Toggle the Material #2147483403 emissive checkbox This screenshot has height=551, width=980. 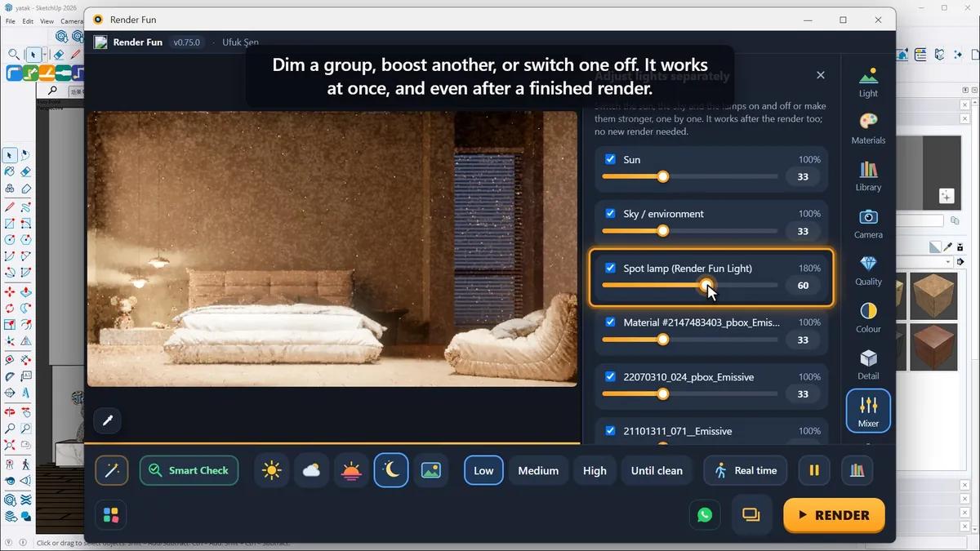coord(610,322)
